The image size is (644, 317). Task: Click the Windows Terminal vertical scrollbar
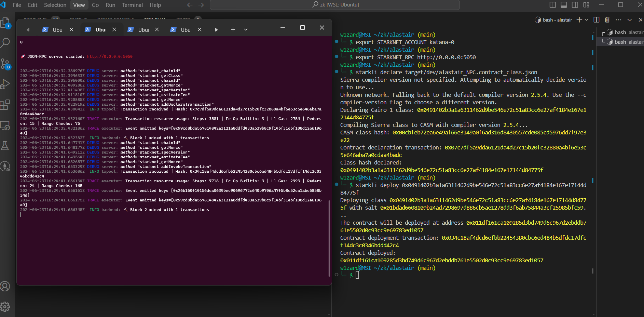[329, 238]
